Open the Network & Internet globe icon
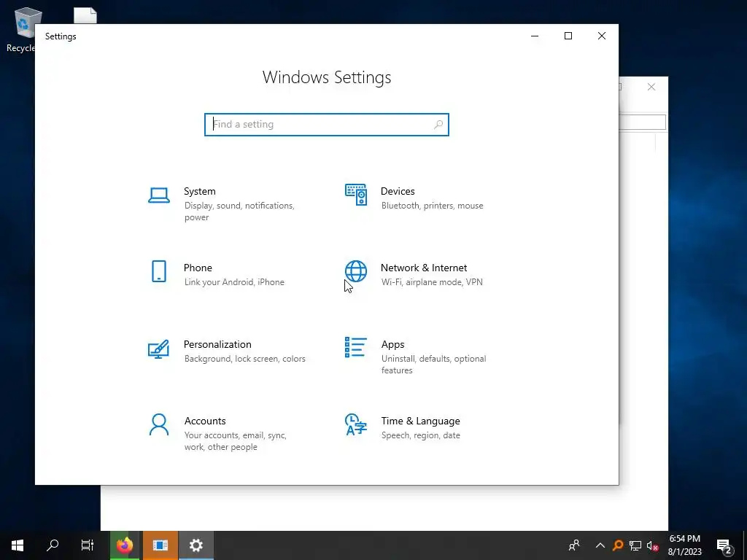This screenshot has width=747, height=560. (356, 271)
